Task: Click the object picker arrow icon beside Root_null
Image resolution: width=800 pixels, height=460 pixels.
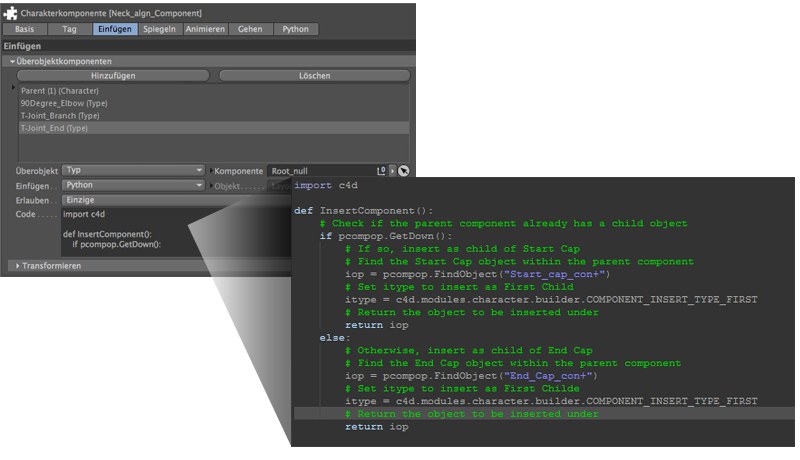Action: tap(404, 171)
